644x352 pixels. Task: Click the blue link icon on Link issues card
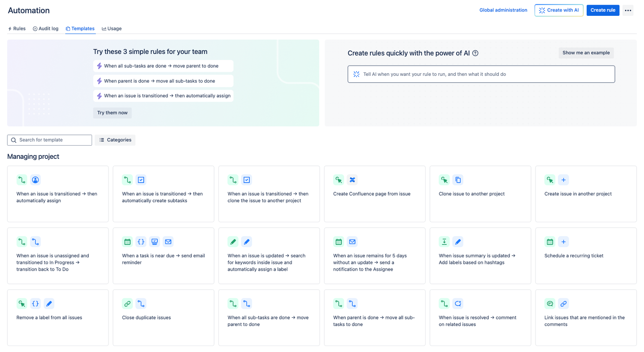click(x=563, y=304)
